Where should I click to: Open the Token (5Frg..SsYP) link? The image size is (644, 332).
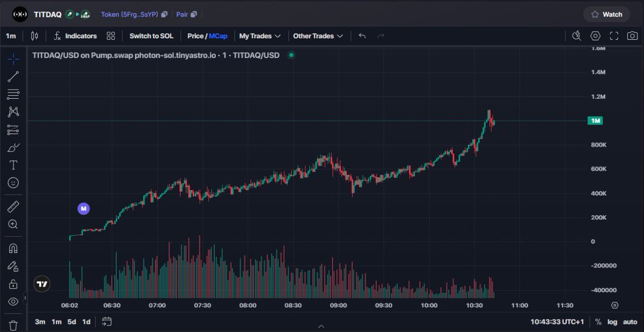point(129,15)
